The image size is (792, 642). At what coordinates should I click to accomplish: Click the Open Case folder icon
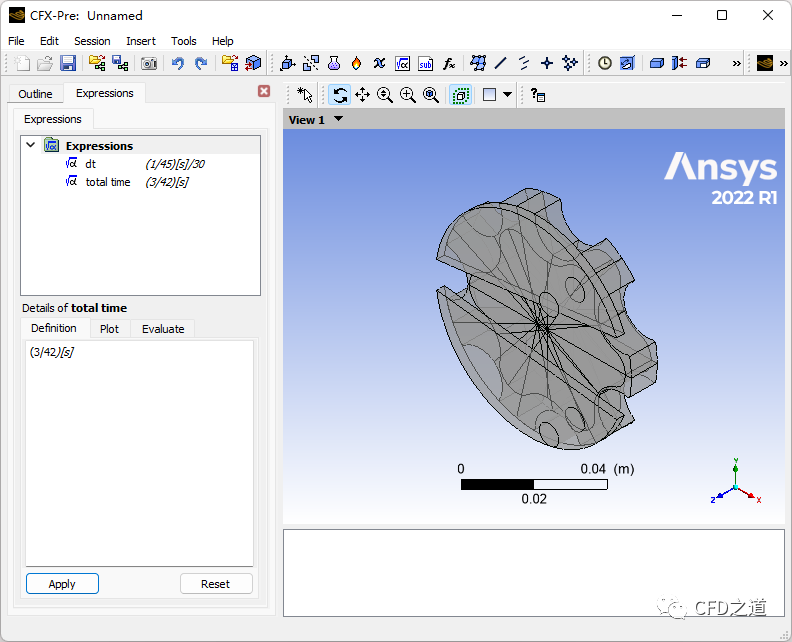tap(45, 64)
